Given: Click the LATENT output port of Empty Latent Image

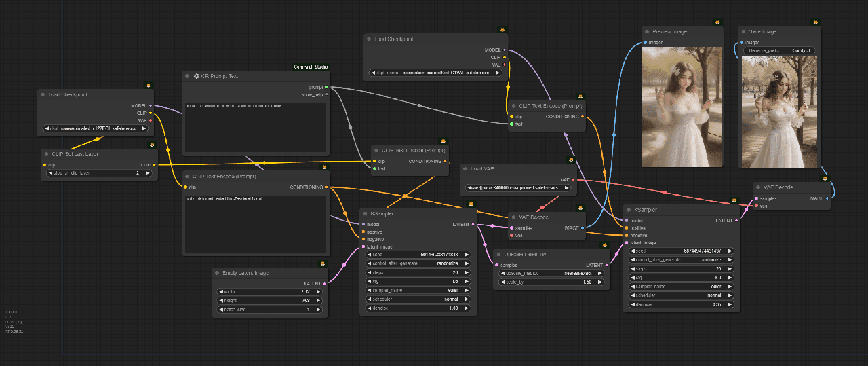Looking at the screenshot, I should tap(325, 282).
